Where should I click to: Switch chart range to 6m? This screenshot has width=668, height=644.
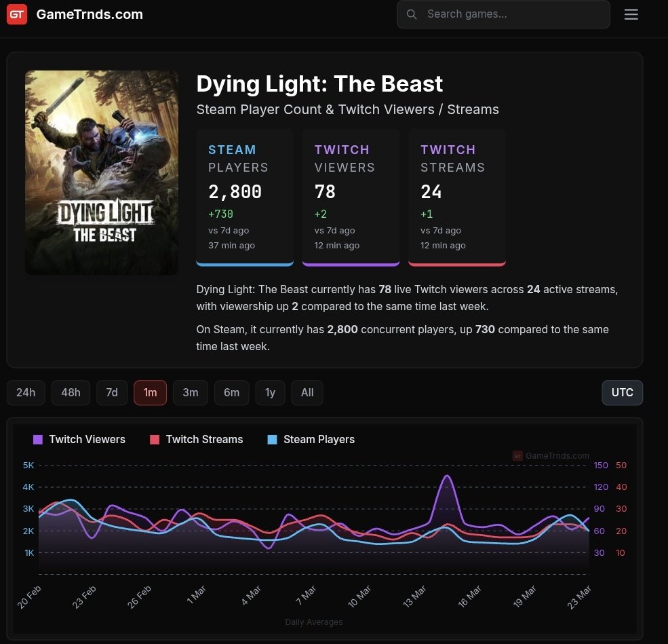point(232,392)
